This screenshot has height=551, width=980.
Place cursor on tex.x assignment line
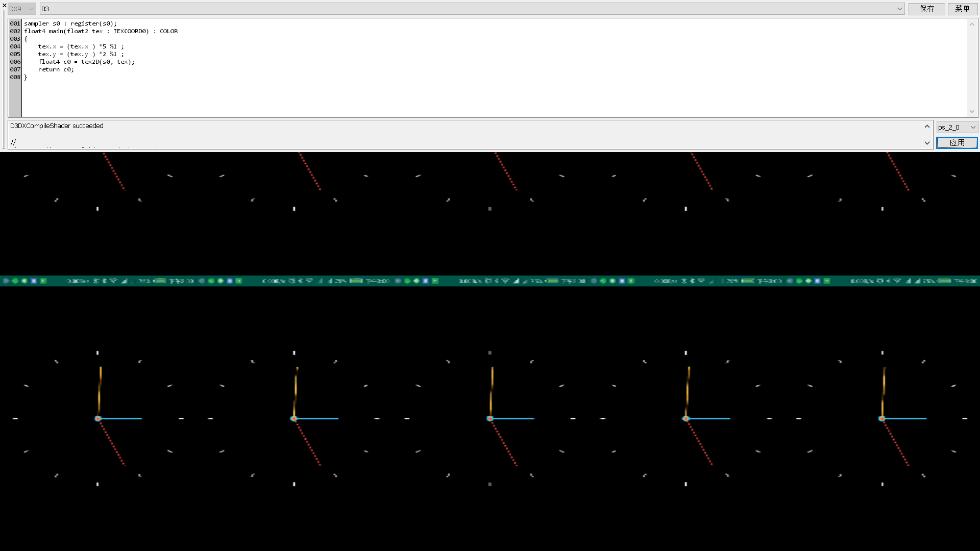click(x=81, y=46)
